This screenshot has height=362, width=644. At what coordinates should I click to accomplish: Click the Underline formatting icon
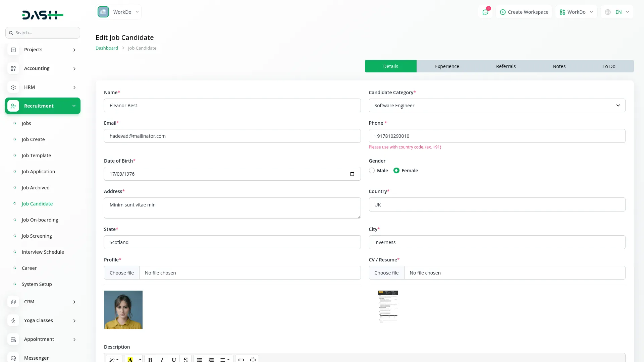pyautogui.click(x=173, y=359)
